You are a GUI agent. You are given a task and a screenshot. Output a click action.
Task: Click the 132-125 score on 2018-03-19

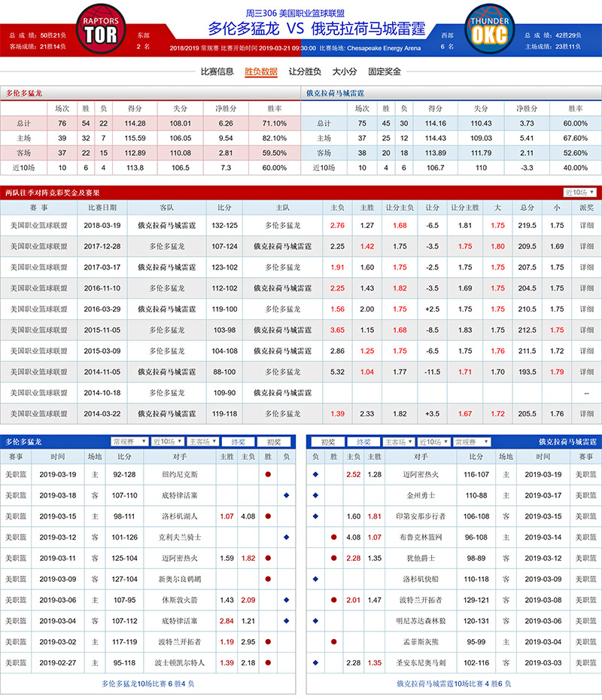(224, 226)
